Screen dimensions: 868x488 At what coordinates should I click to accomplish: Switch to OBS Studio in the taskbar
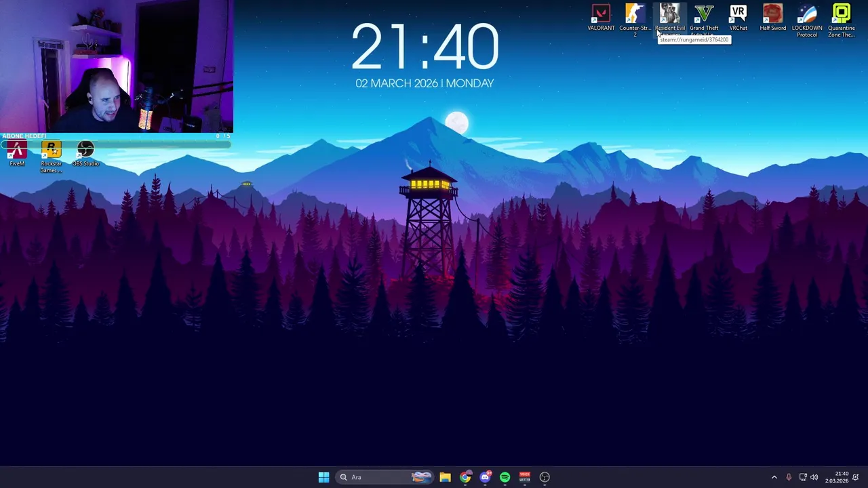tap(545, 477)
